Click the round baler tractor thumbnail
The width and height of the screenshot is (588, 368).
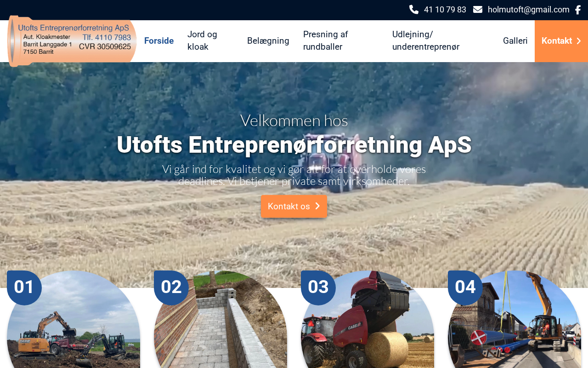coord(367,322)
